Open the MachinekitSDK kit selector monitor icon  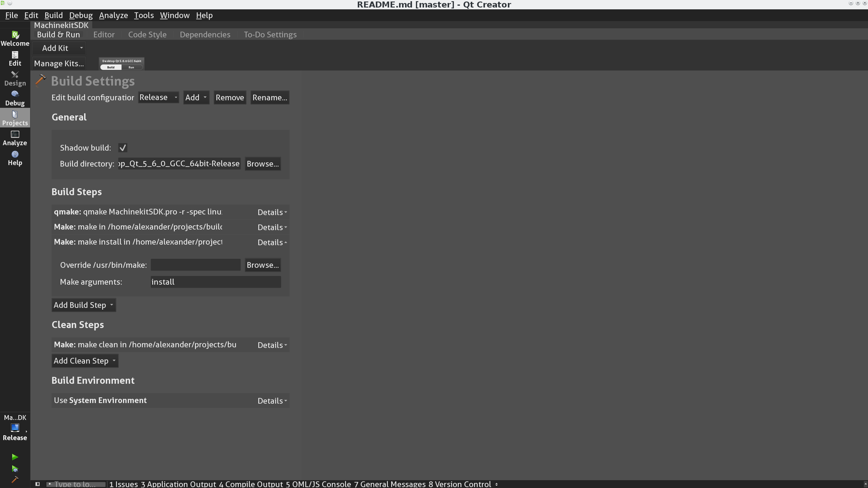pos(15,428)
